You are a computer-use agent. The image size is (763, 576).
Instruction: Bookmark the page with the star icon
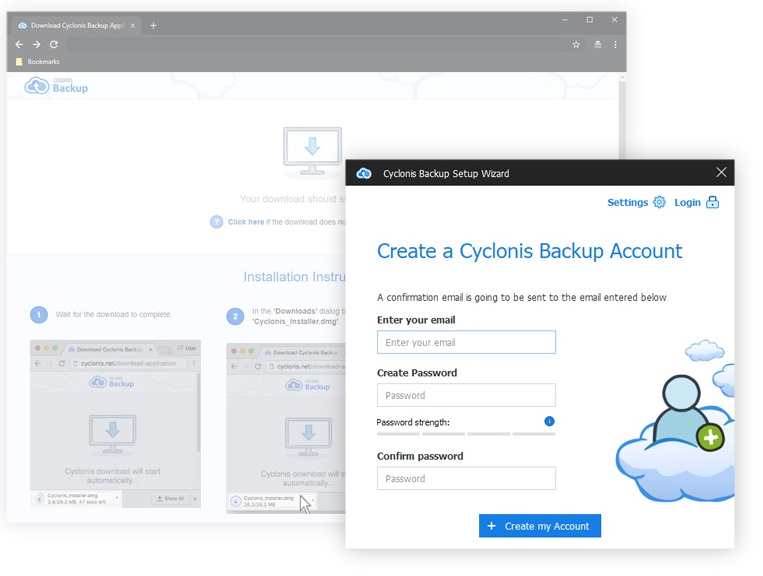[576, 44]
